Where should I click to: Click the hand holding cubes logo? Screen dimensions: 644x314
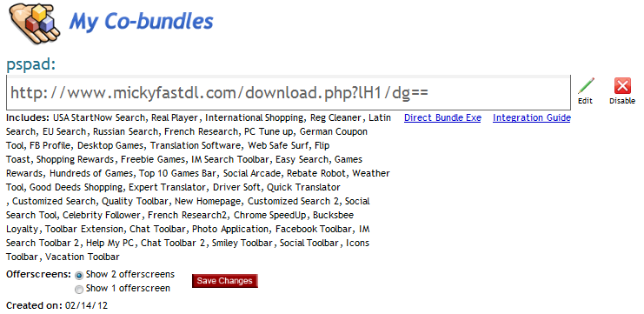pos(34,23)
